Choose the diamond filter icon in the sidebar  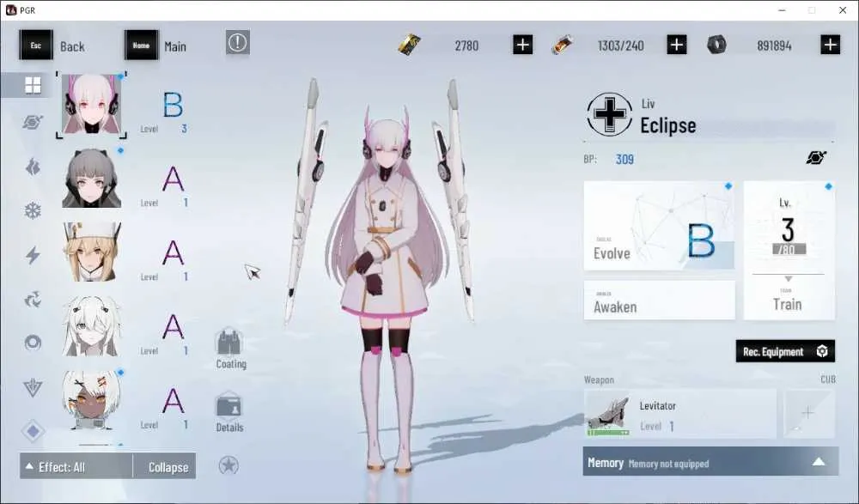(x=33, y=432)
